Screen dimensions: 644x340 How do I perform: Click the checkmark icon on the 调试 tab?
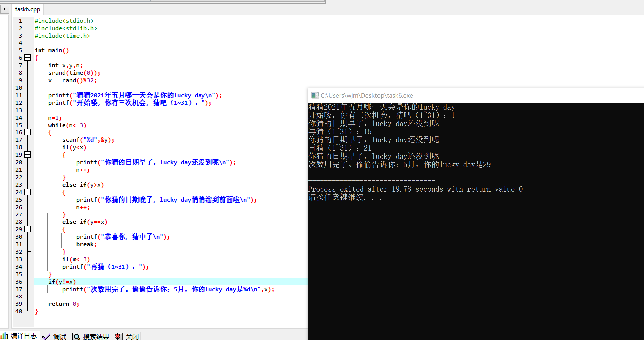point(46,337)
